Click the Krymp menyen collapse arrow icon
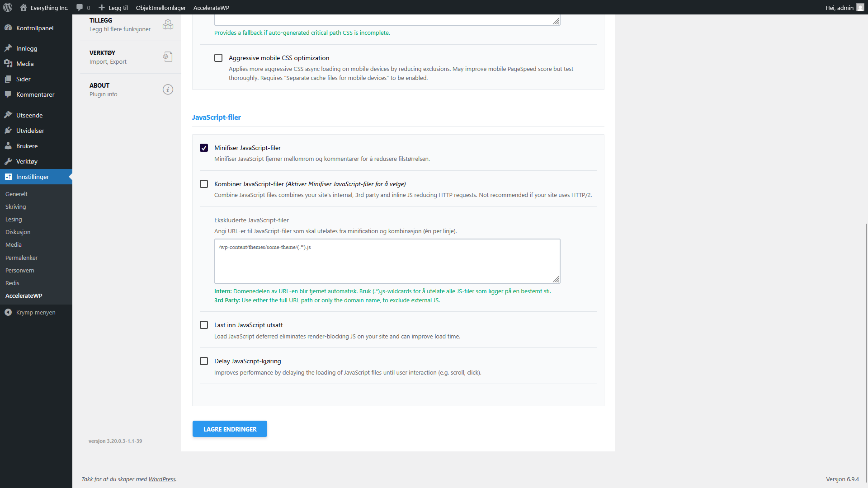Screen dimensions: 868x488 coord(8,312)
